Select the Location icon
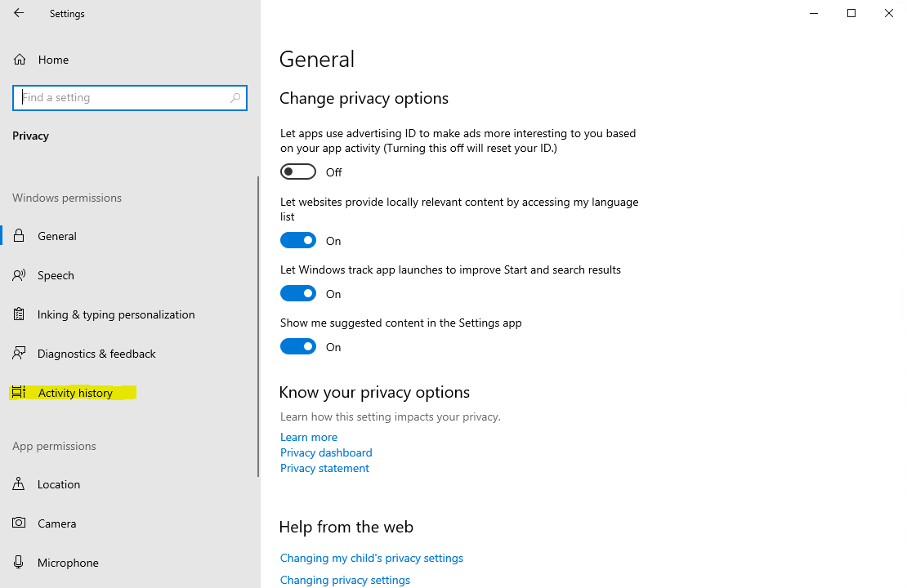 (19, 484)
